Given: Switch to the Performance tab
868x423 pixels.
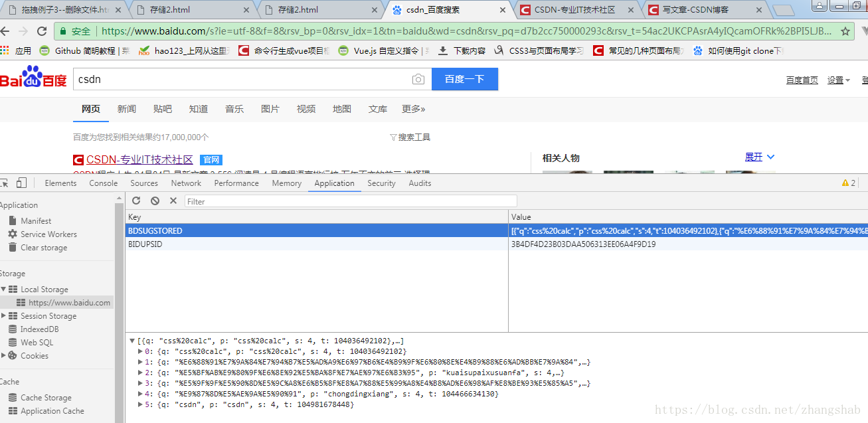Looking at the screenshot, I should (236, 183).
